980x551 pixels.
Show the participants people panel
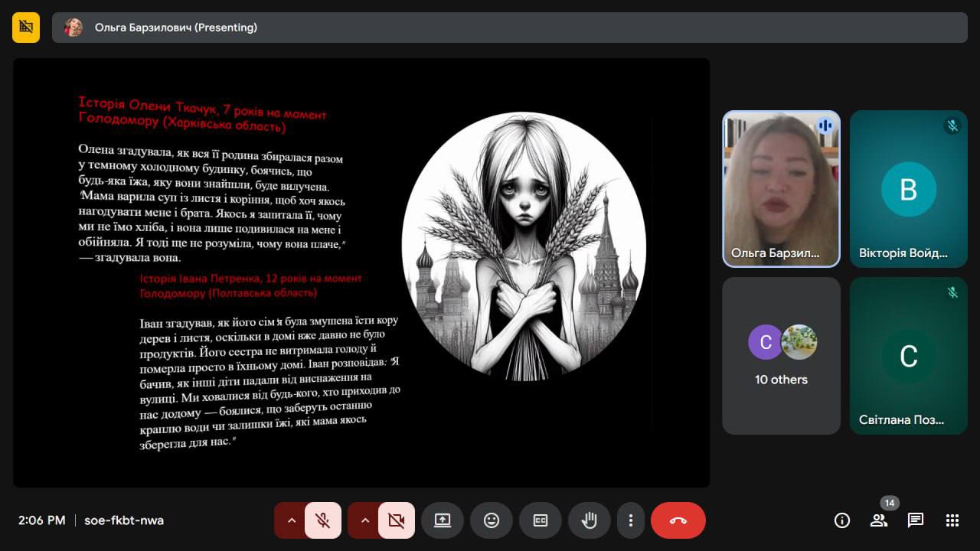coord(879,520)
